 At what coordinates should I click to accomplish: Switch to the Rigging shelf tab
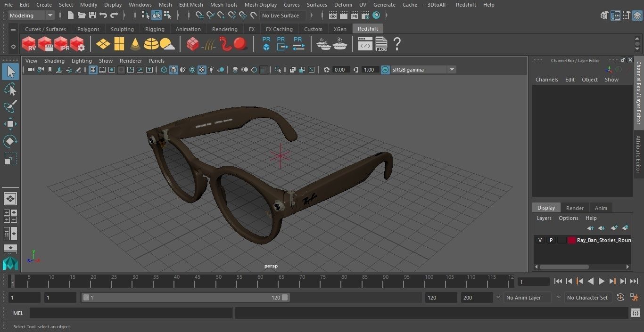pos(155,29)
